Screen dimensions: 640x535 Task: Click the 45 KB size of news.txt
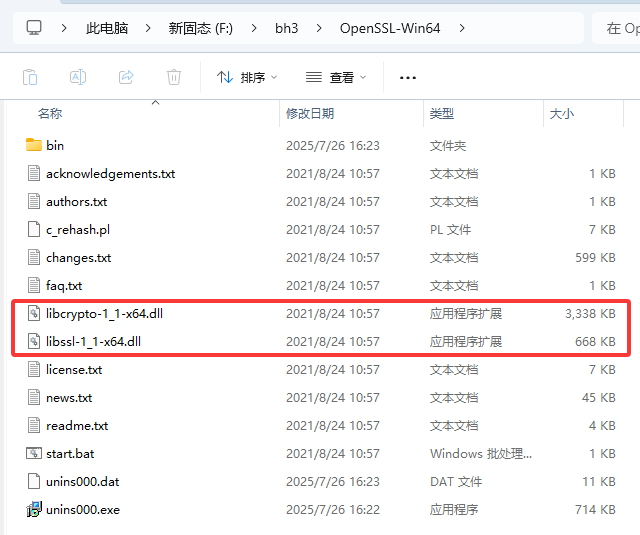[x=599, y=397]
